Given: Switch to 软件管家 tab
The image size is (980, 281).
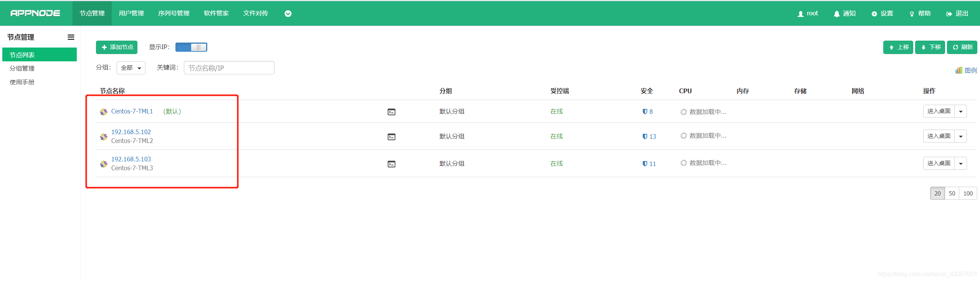Looking at the screenshot, I should [x=216, y=13].
